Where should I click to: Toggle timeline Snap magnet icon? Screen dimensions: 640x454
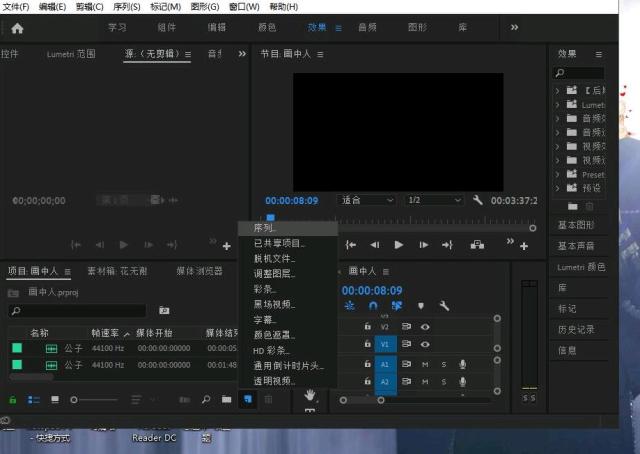click(x=373, y=305)
